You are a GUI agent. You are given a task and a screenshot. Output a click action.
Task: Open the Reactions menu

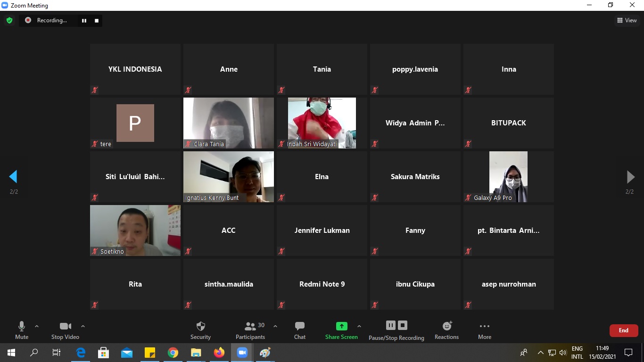(446, 326)
